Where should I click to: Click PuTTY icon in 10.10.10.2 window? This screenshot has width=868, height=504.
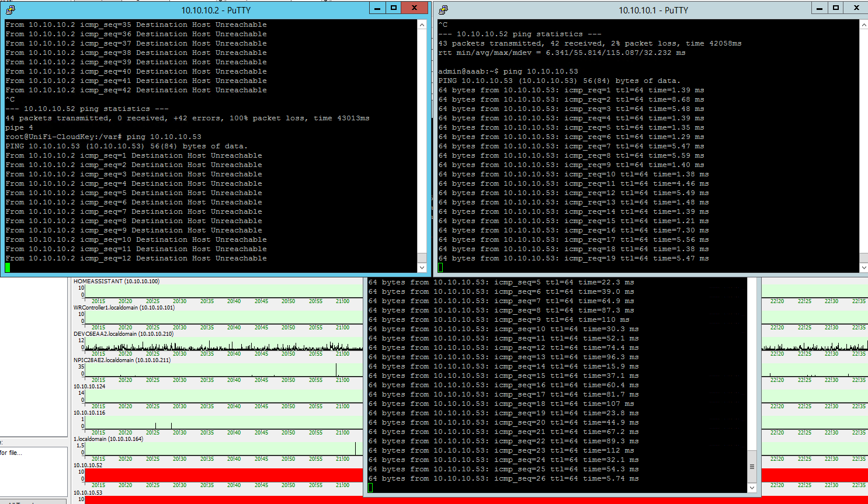coord(10,10)
